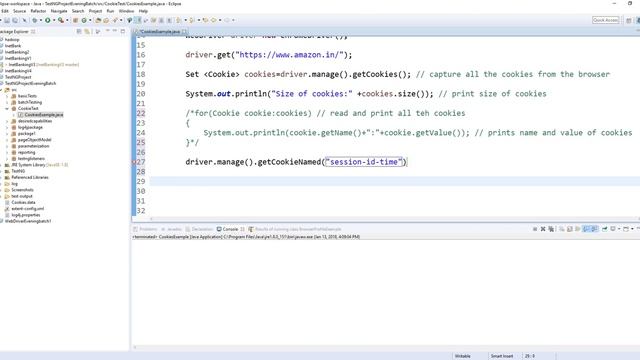Viewport: 640px width, 360px height.
Task: Maximize the Package Explorer panel
Action: pyautogui.click(x=123, y=31)
